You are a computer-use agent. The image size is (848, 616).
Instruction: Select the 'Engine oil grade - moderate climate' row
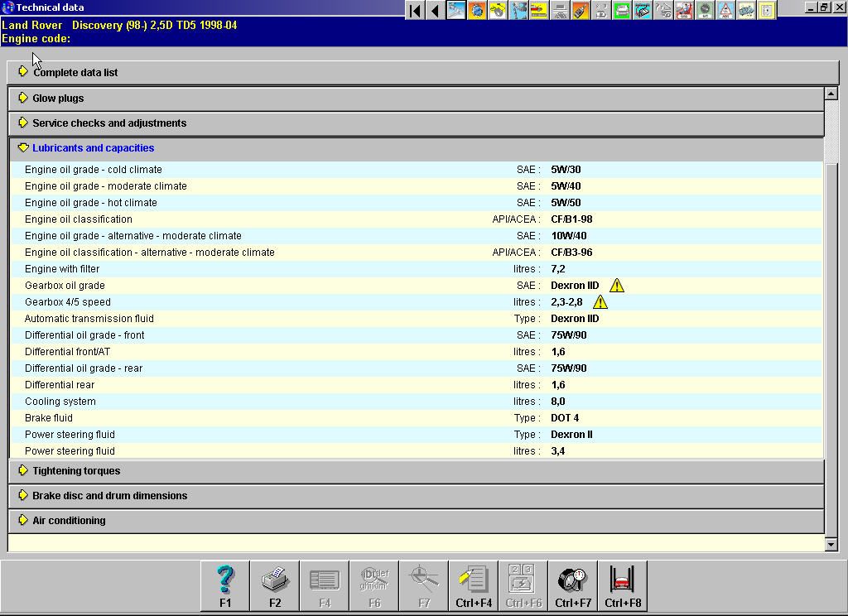click(417, 186)
